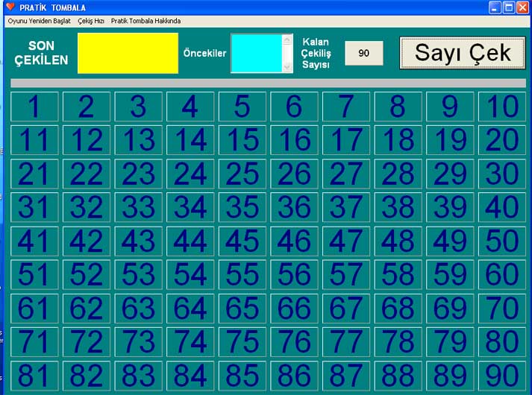Open the Çekiş Hızı menu
Screen dimensions: 532x395
[91, 21]
